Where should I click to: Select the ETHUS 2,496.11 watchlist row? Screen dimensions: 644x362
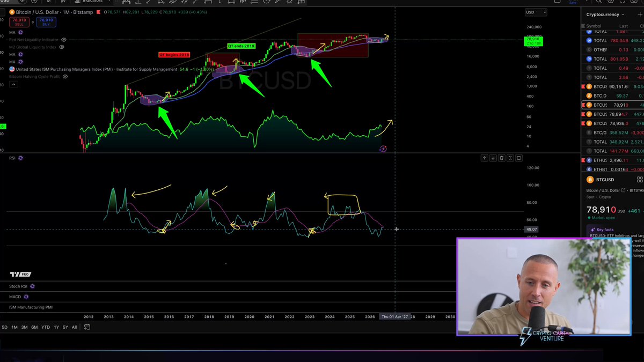pyautogui.click(x=612, y=160)
